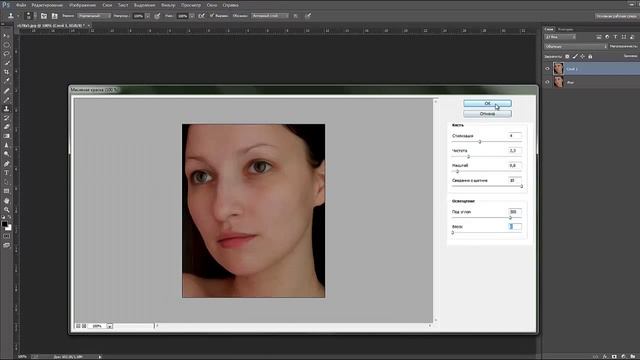The width and height of the screenshot is (640, 360).
Task: Select the Lasso tool
Action: [7, 54]
